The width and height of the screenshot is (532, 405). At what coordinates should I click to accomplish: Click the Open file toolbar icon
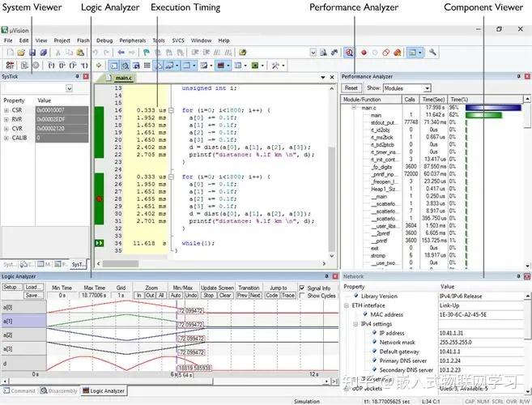tap(21, 52)
